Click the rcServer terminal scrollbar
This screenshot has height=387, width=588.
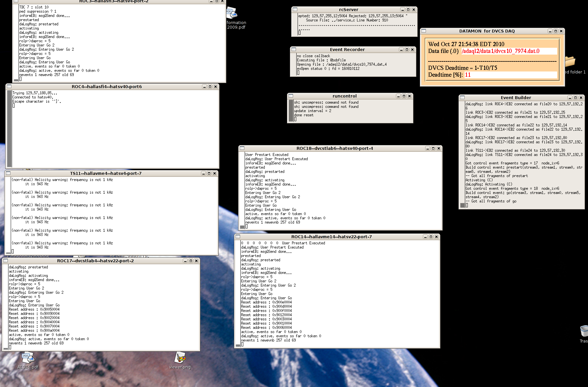295,24
